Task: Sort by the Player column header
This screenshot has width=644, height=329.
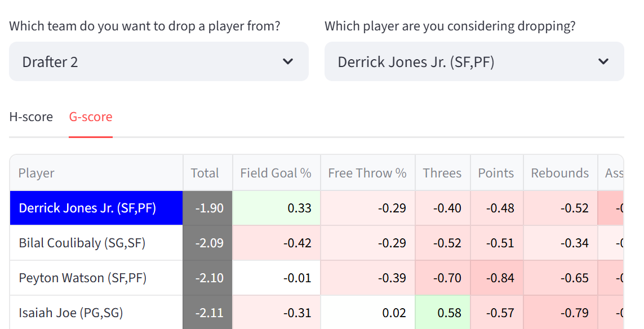Action: (37, 173)
